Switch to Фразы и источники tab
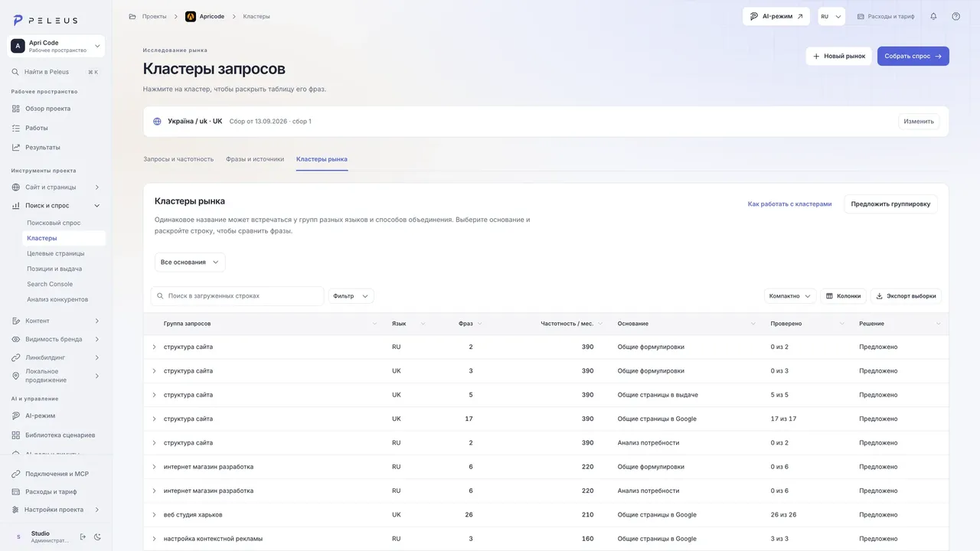 tap(255, 159)
